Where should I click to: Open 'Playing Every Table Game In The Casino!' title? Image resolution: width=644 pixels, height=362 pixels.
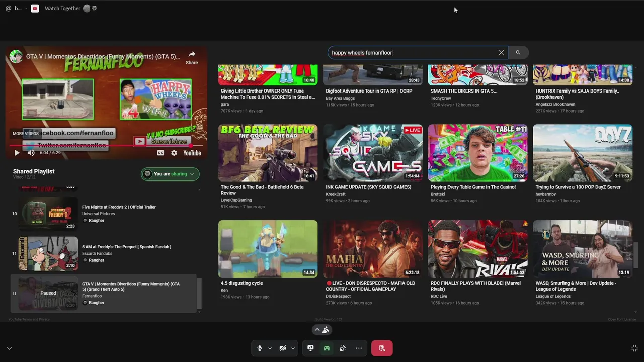point(473,187)
